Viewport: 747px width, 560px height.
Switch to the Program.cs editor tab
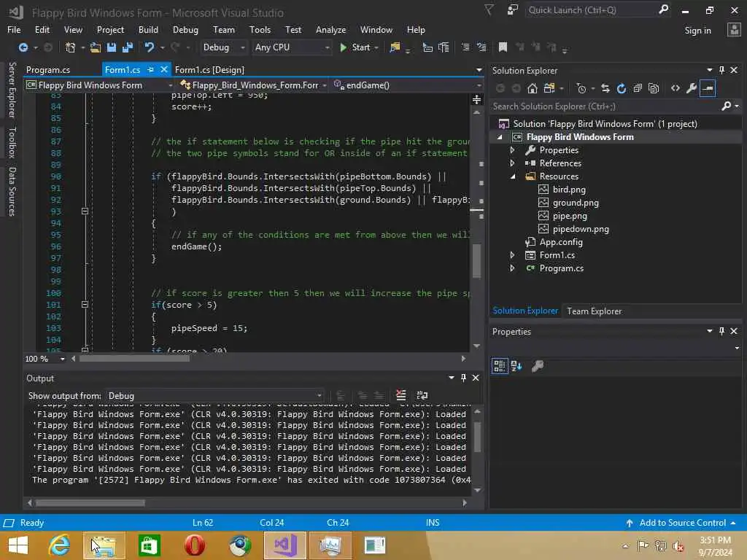48,69
